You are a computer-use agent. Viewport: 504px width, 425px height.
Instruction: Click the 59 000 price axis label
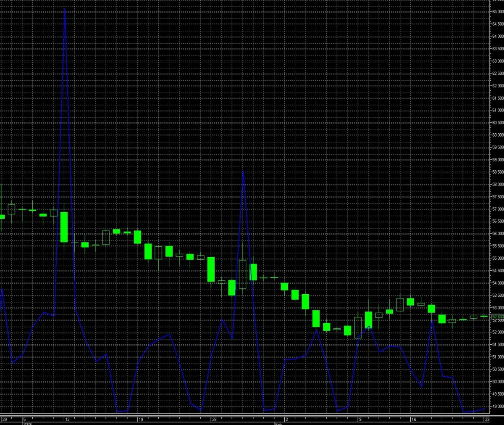[498, 160]
